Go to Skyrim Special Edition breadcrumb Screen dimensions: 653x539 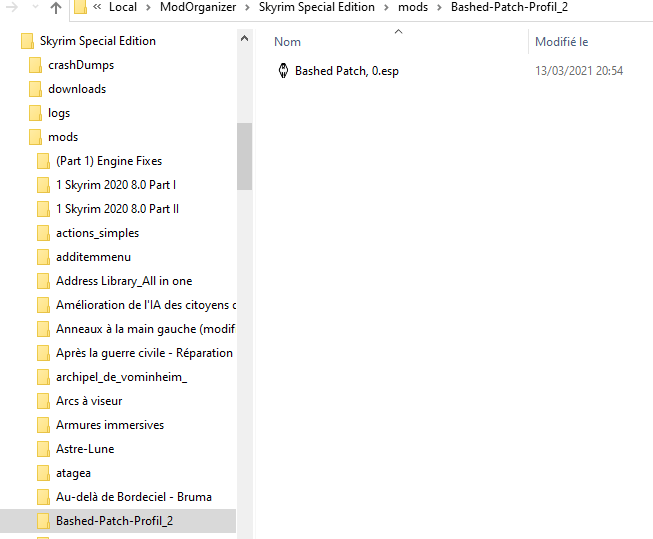(317, 7)
